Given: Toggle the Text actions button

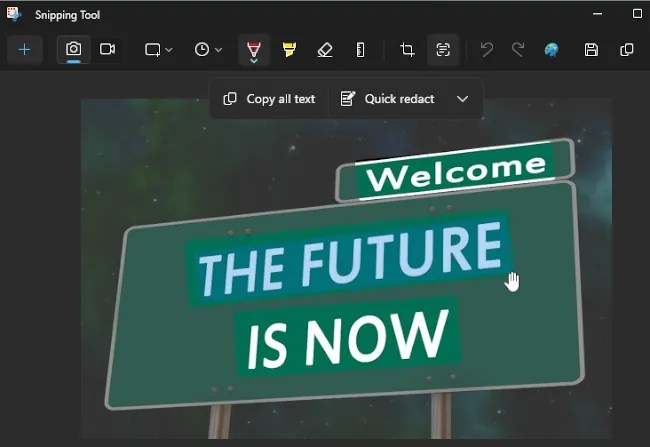Looking at the screenshot, I should tap(443, 50).
